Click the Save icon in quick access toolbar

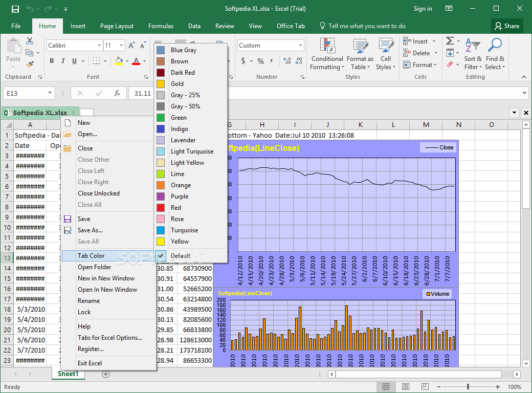pos(15,9)
